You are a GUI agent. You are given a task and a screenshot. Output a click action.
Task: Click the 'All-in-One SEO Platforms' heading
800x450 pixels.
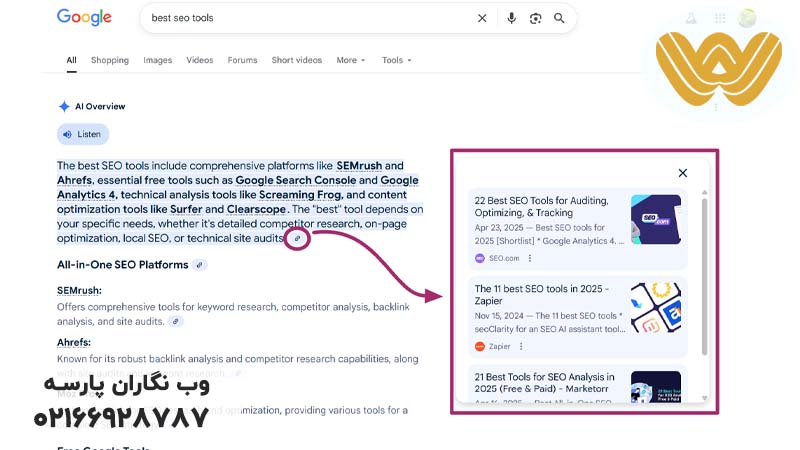(122, 265)
